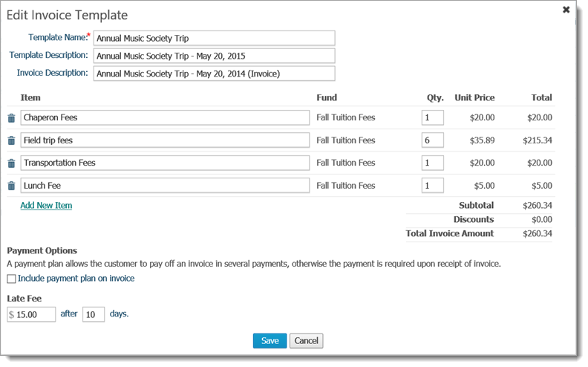Click the Add New Item link
Viewport: 588px width, 367px height.
(46, 205)
